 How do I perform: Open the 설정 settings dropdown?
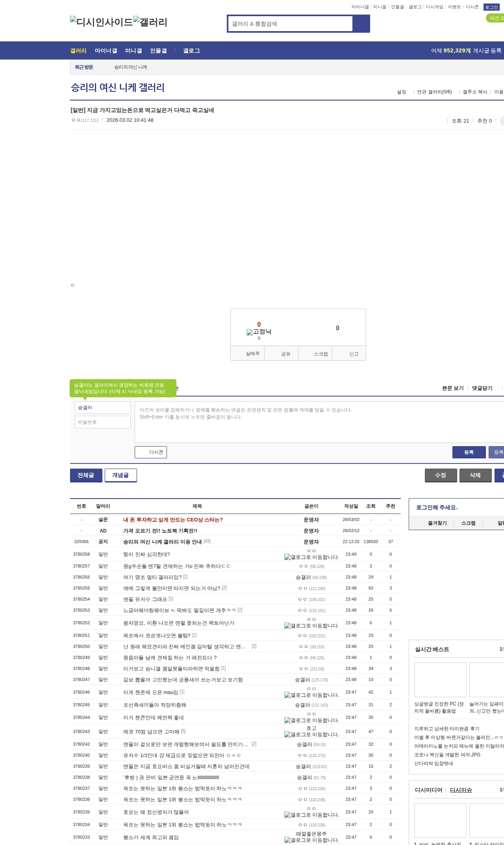[401, 92]
